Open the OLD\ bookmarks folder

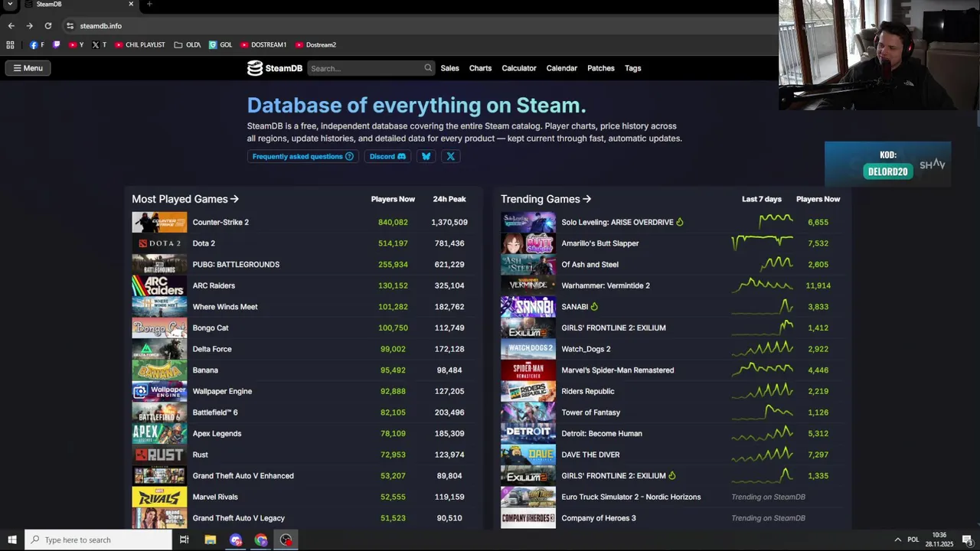pos(188,45)
